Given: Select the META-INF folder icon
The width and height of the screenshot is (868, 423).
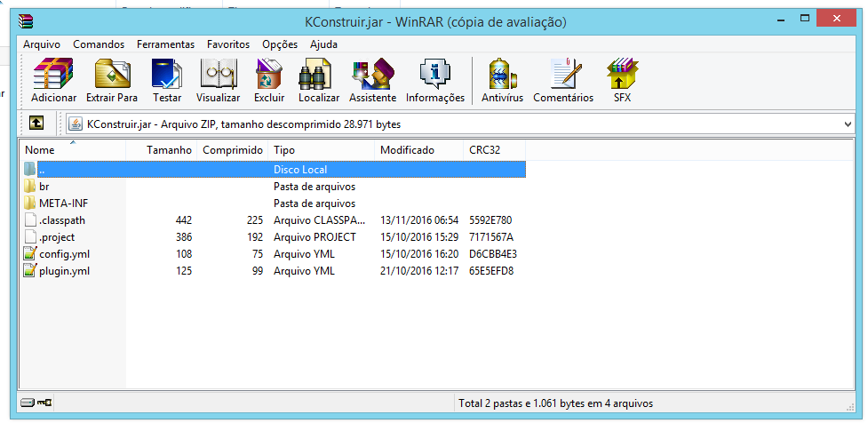Looking at the screenshot, I should (30, 204).
